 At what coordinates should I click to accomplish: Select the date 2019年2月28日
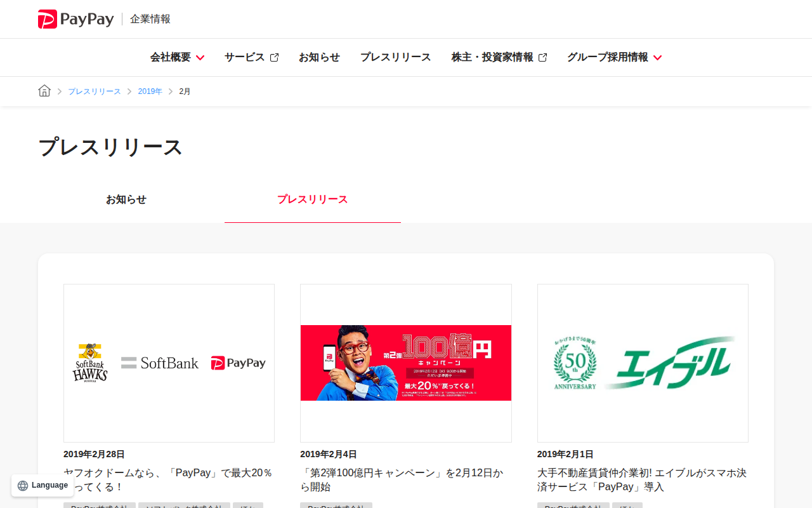coord(94,454)
